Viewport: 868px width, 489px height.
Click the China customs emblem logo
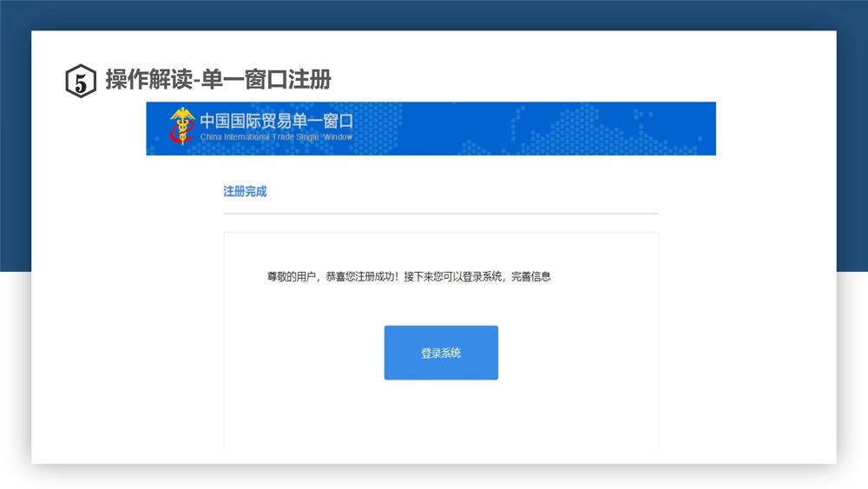click(181, 128)
